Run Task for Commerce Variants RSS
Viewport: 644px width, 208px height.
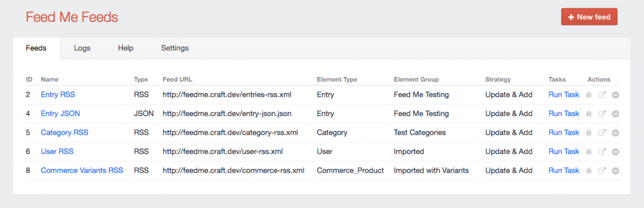[563, 170]
